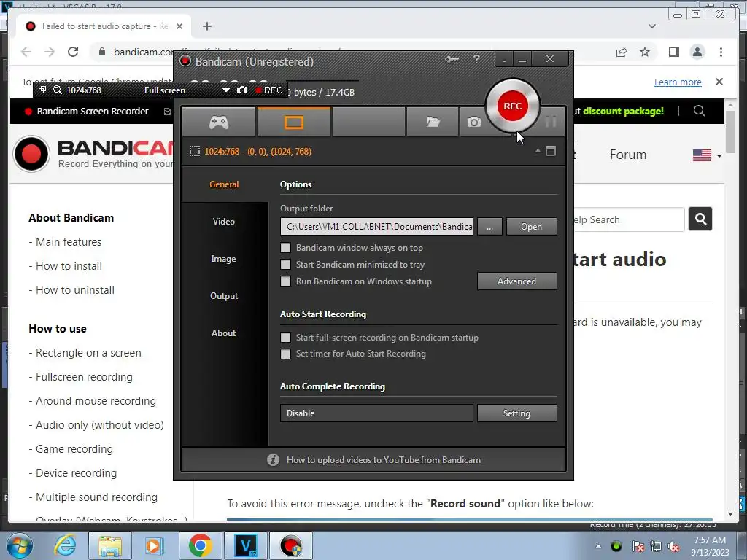The image size is (747, 560).
Task: Click the capture area fullscreen toggle icon
Action: pyautogui.click(x=551, y=152)
